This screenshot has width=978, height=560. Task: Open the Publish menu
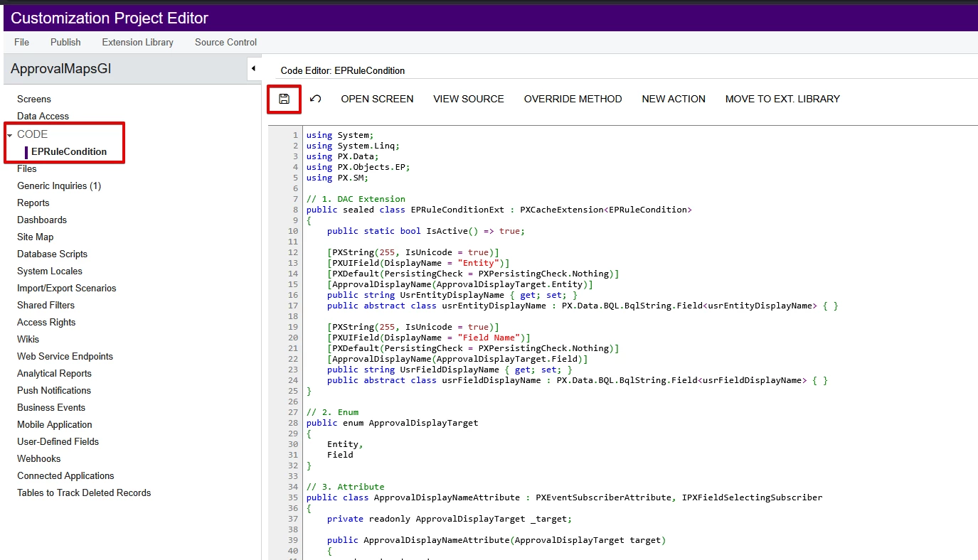tap(65, 42)
